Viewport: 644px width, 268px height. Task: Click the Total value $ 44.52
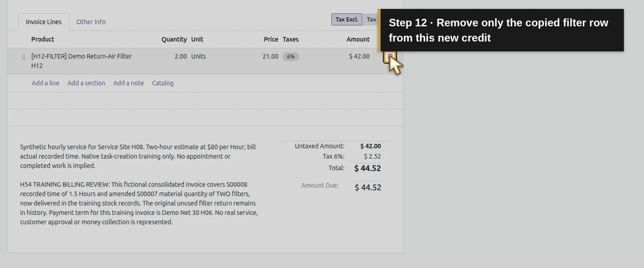368,168
